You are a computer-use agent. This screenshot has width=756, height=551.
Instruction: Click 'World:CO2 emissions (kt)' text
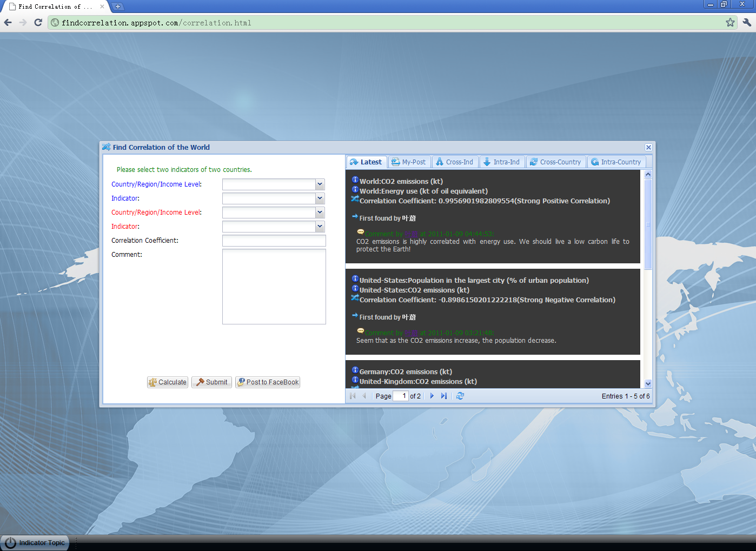click(401, 182)
